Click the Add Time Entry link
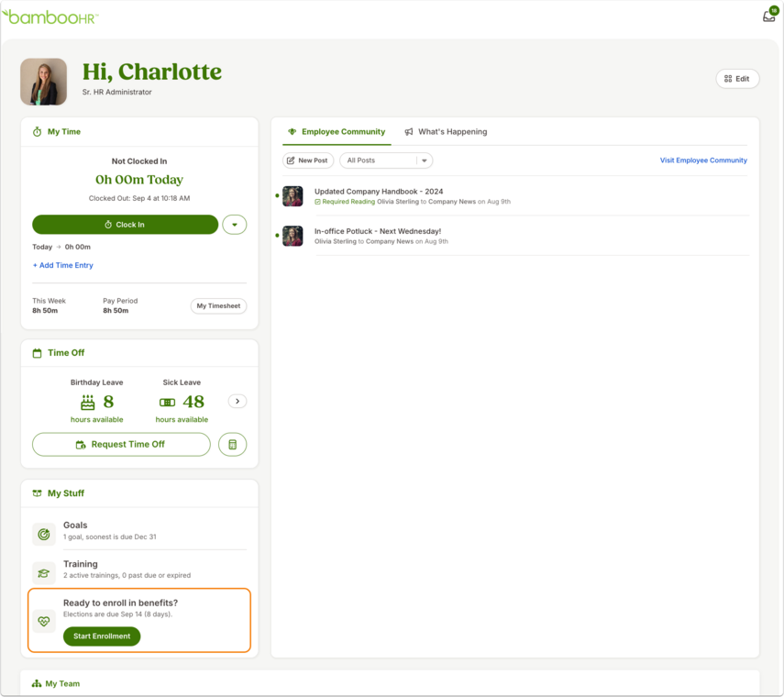Image resolution: width=784 pixels, height=697 pixels. 63,265
